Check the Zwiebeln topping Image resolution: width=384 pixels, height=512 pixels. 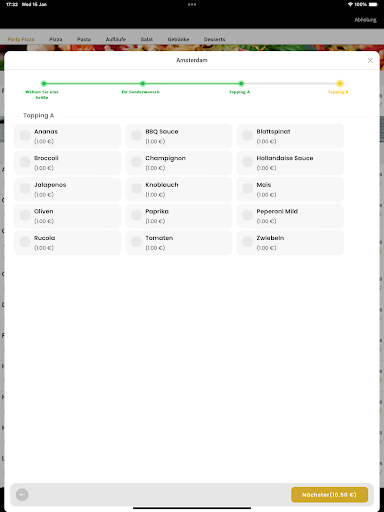click(x=247, y=242)
